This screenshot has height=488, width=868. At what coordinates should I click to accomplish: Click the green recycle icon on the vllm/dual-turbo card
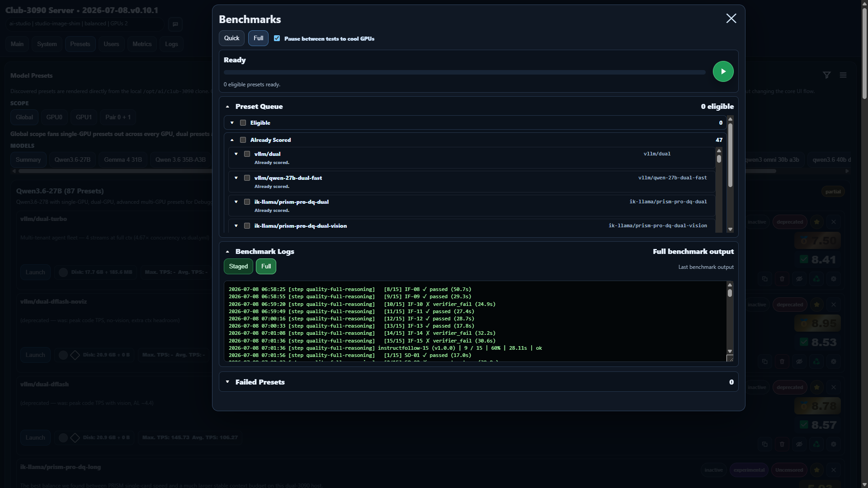pos(816,279)
